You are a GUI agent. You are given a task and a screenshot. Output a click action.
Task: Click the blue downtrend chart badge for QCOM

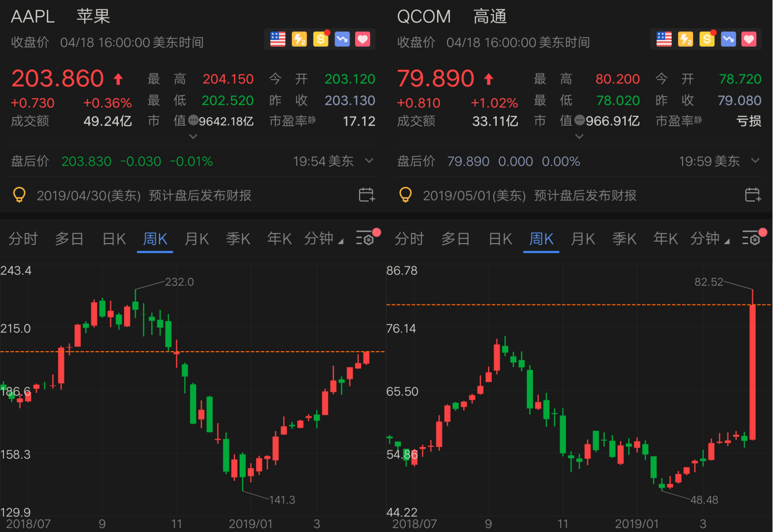tap(728, 39)
